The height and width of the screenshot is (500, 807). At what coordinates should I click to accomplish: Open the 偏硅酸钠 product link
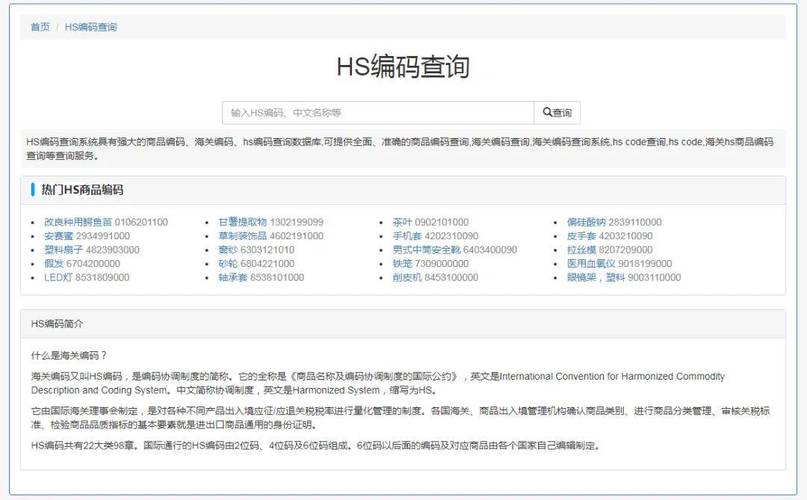pos(586,222)
